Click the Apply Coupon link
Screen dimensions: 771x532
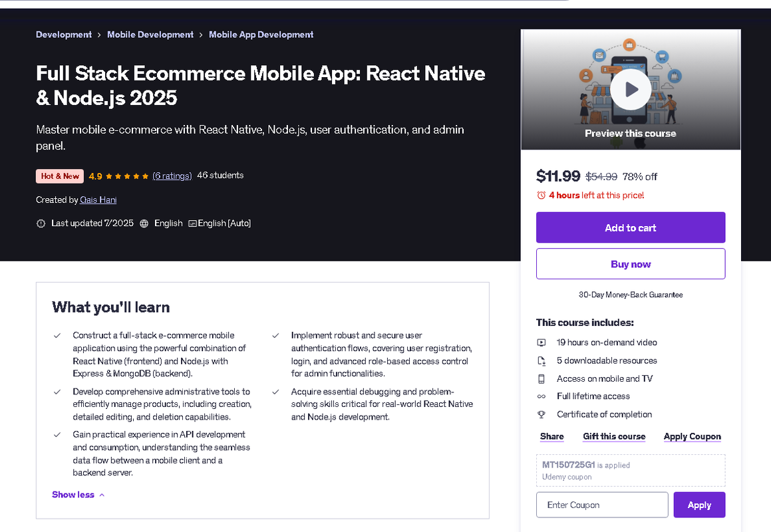[x=693, y=436]
